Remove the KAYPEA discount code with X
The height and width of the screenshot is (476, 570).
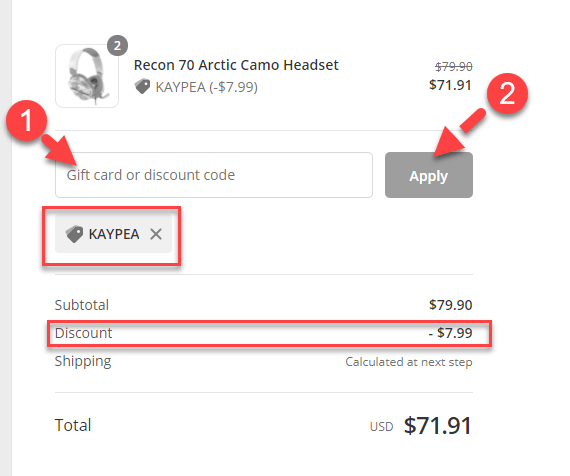[156, 234]
